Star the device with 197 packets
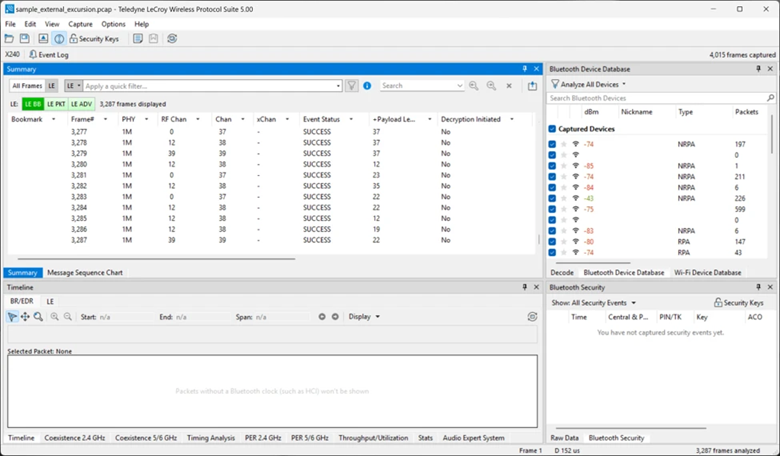780x456 pixels. [x=564, y=144]
